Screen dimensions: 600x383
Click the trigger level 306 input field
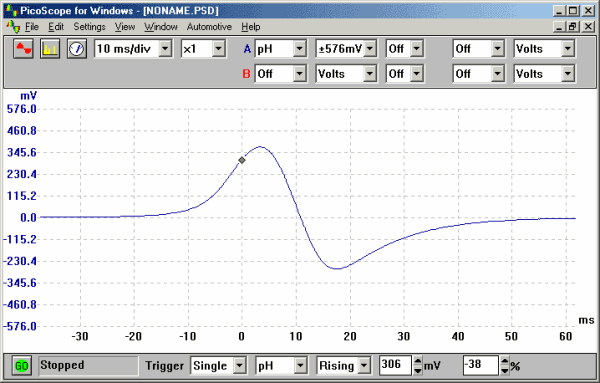tap(396, 365)
